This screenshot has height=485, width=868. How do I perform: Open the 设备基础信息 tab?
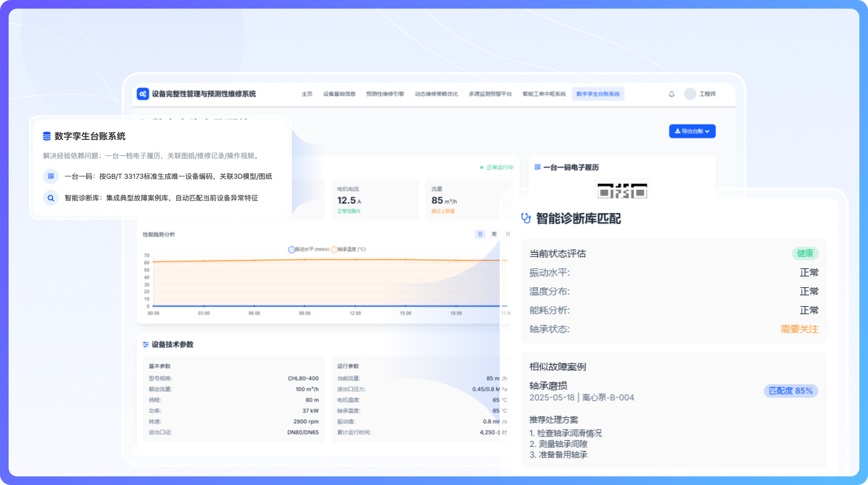[x=339, y=94]
